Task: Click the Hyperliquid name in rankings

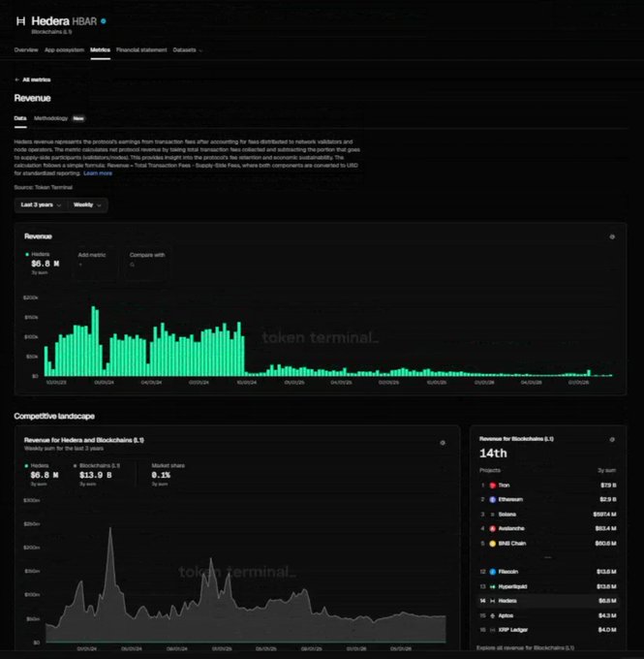Action: (512, 586)
